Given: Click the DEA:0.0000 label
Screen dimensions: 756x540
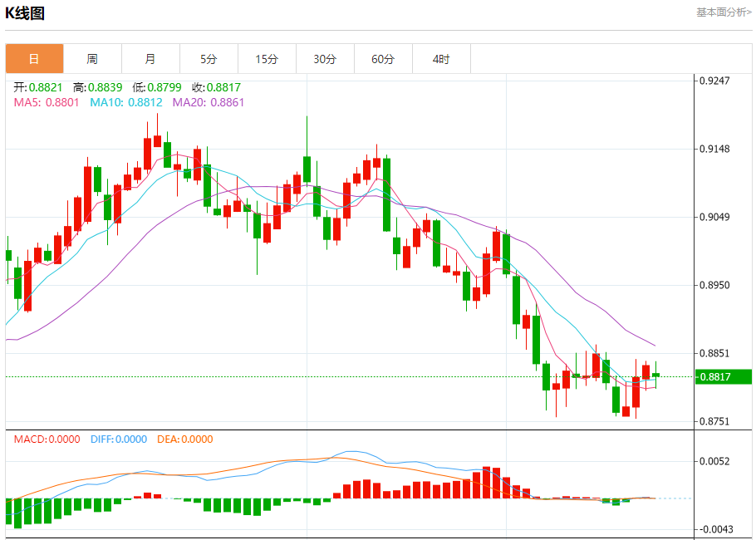Looking at the screenshot, I should point(185,439).
